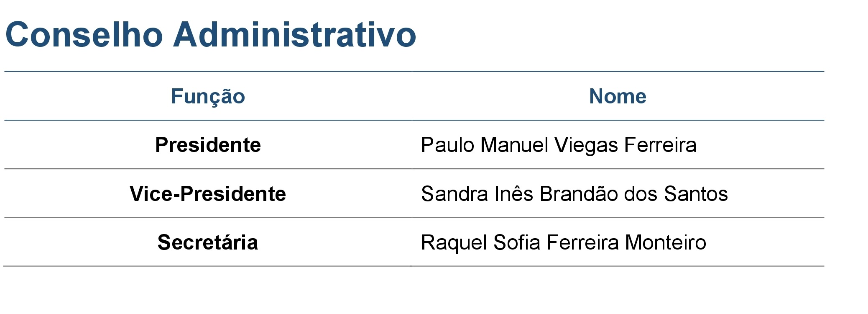
Task: Click the word Manuel
Action: (x=514, y=145)
